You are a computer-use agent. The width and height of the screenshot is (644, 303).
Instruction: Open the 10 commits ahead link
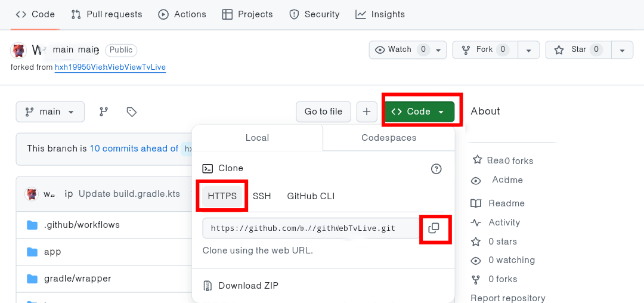pyautogui.click(x=134, y=149)
